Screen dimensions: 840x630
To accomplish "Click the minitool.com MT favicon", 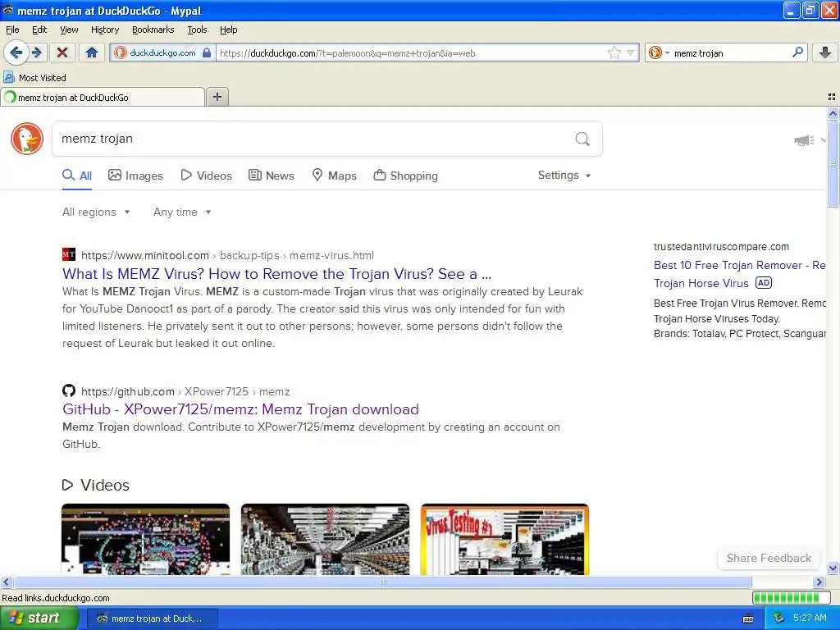I will tap(69, 254).
